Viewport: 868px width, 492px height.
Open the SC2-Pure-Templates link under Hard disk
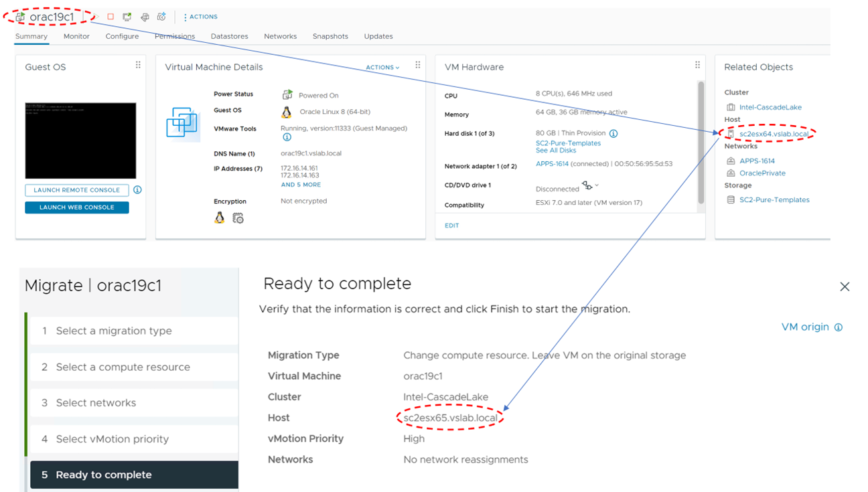click(568, 143)
